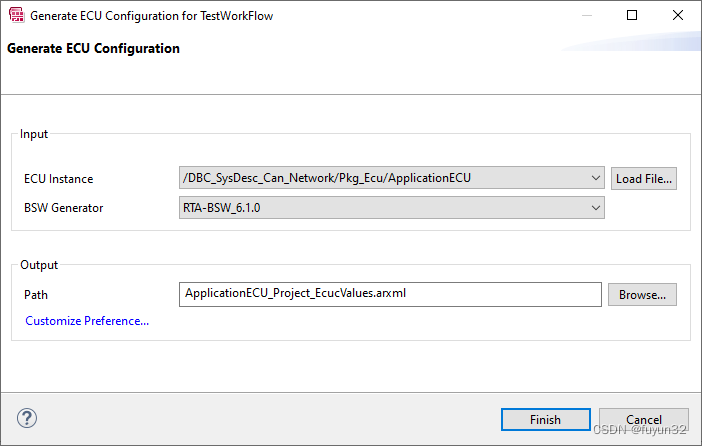Image resolution: width=702 pixels, height=446 pixels.
Task: Click the Path label in Output
Action: (36, 295)
